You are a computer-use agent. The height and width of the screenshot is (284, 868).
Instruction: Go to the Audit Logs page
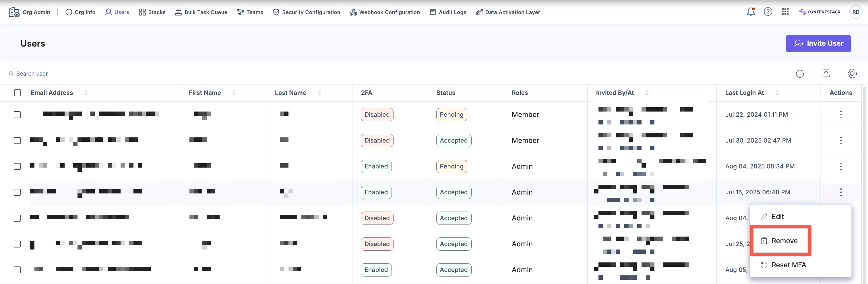click(448, 12)
